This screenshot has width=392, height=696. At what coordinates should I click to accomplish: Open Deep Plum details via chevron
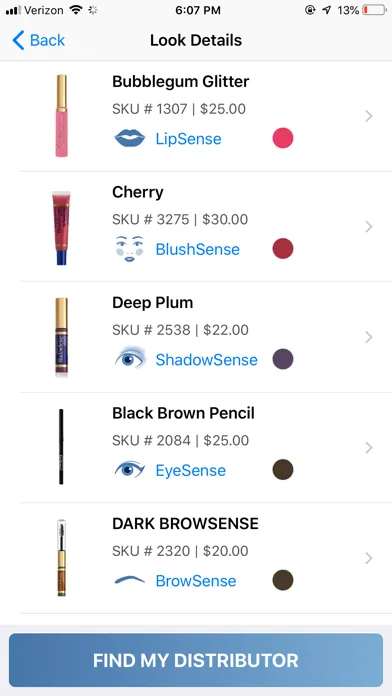368,337
